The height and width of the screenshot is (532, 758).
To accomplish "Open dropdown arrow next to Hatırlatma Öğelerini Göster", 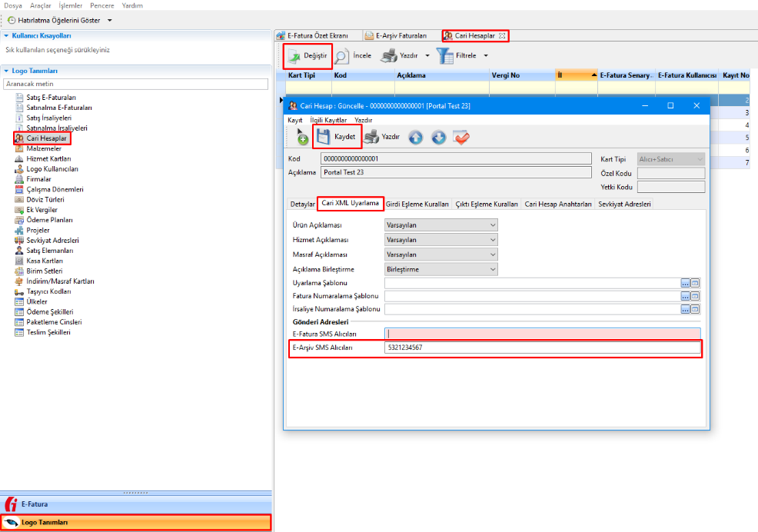I will pyautogui.click(x=110, y=20).
